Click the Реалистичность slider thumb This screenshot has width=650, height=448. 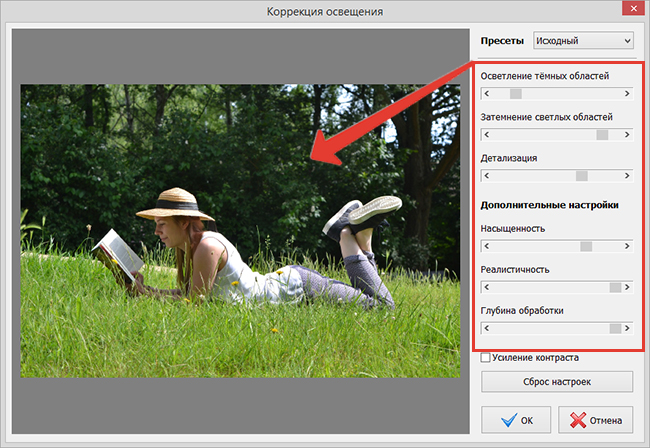[x=615, y=287]
